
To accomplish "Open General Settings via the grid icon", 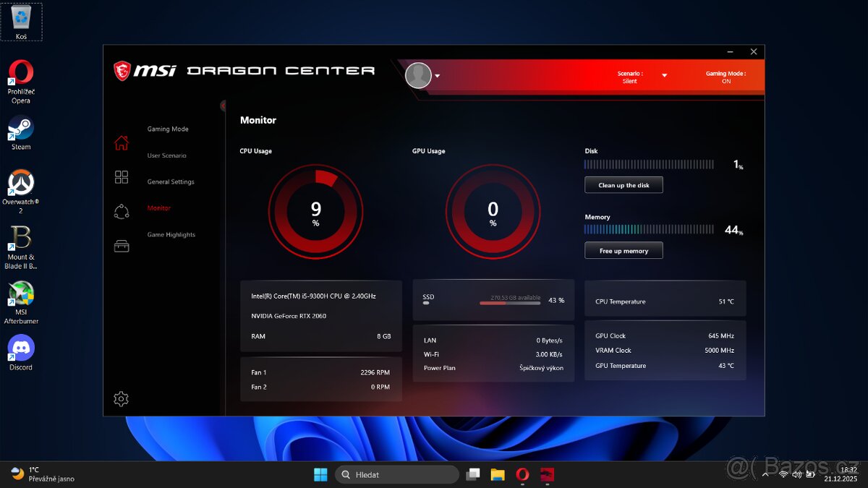I will (121, 177).
